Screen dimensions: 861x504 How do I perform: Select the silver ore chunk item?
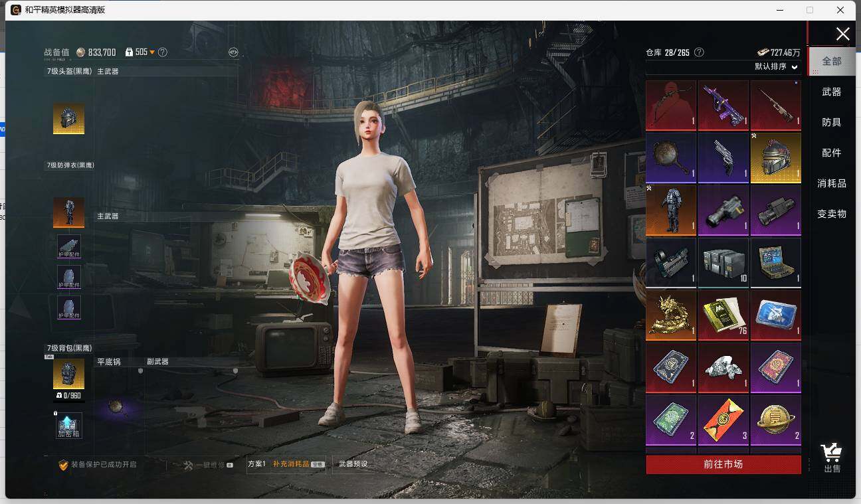pos(723,368)
